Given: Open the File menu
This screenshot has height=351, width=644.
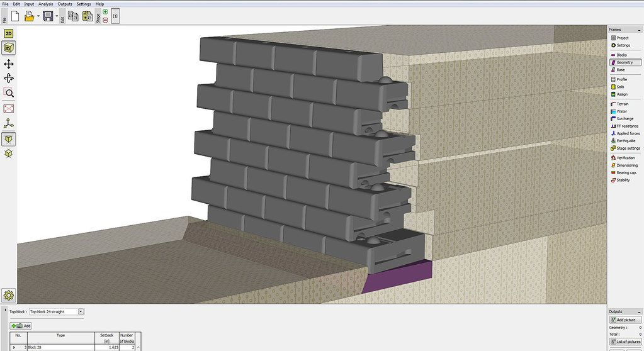Looking at the screenshot, I should click(5, 4).
